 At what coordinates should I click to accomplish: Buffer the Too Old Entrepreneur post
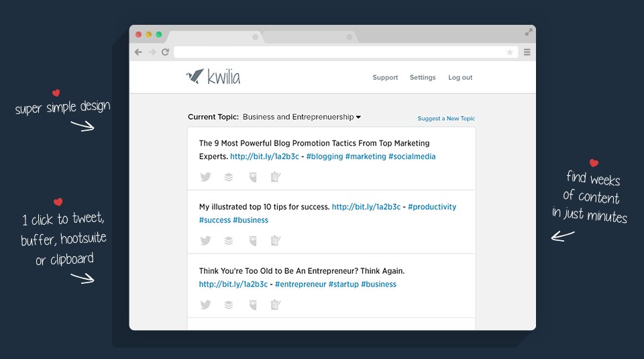229,305
